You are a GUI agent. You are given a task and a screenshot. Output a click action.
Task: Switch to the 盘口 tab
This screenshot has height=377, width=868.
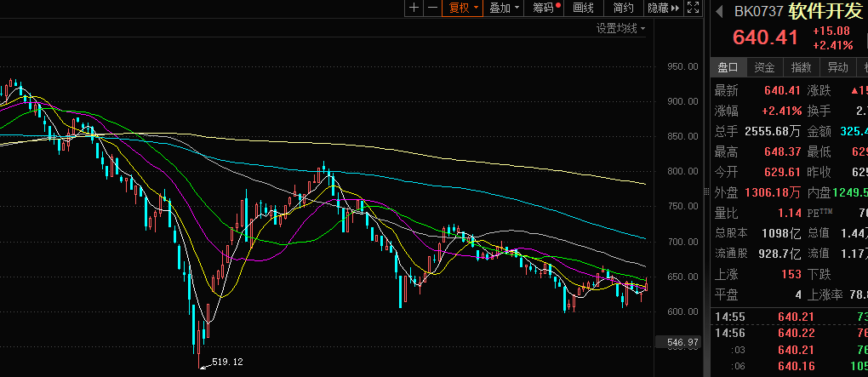pyautogui.click(x=728, y=67)
